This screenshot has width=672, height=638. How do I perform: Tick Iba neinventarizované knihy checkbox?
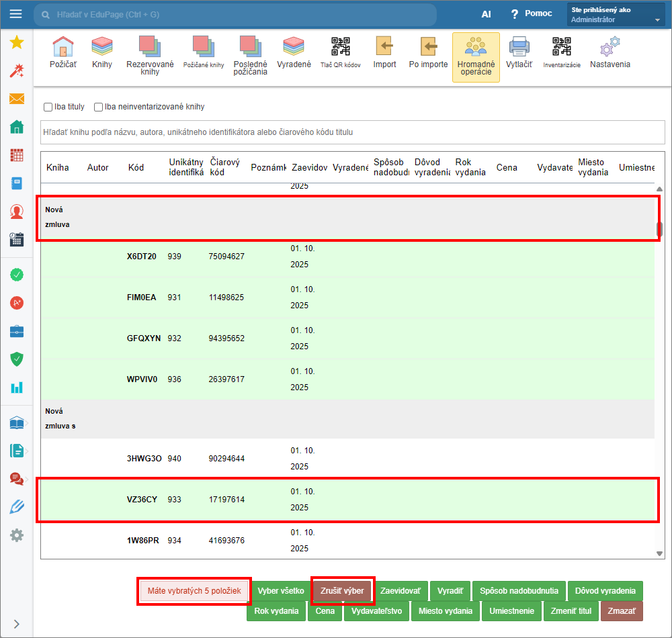(99, 107)
